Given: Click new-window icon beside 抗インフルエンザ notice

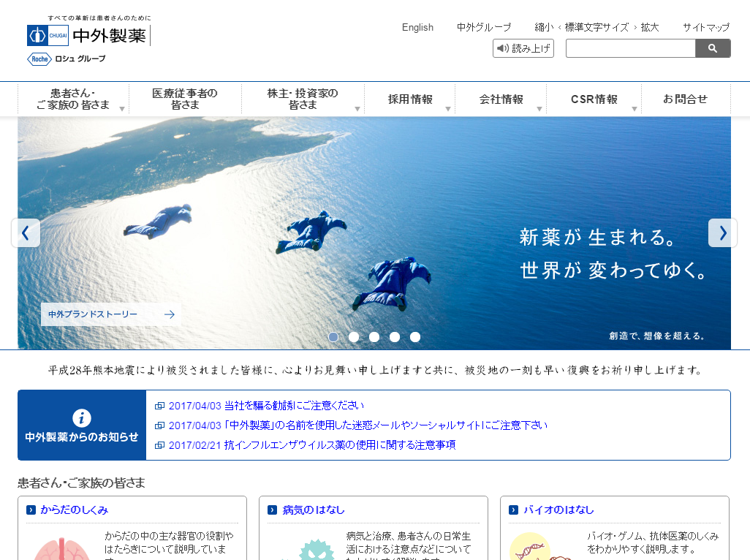Looking at the screenshot, I should 160,445.
